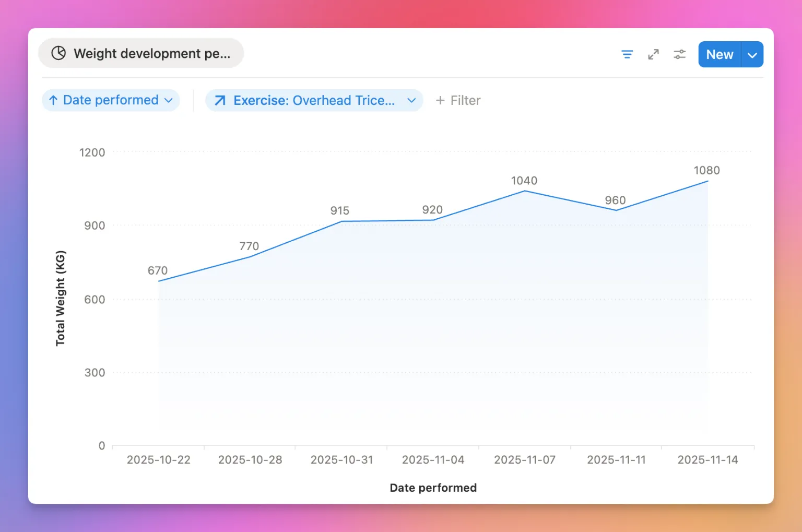The image size is (802, 532).
Task: Expand the Date performed sort chevron
Action: pyautogui.click(x=169, y=100)
